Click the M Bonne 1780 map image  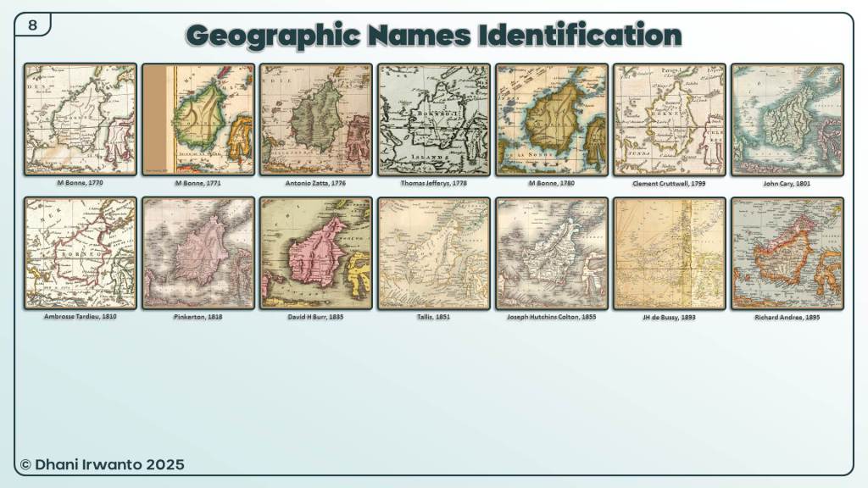click(551, 119)
